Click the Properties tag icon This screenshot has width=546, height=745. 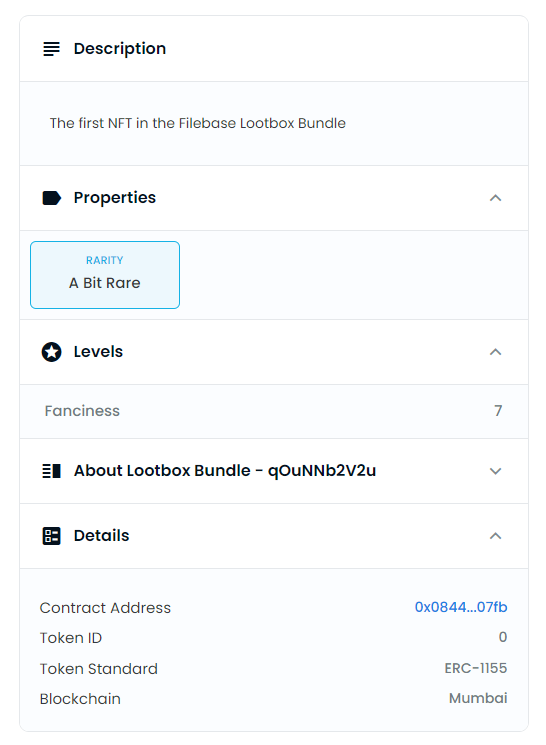point(51,198)
